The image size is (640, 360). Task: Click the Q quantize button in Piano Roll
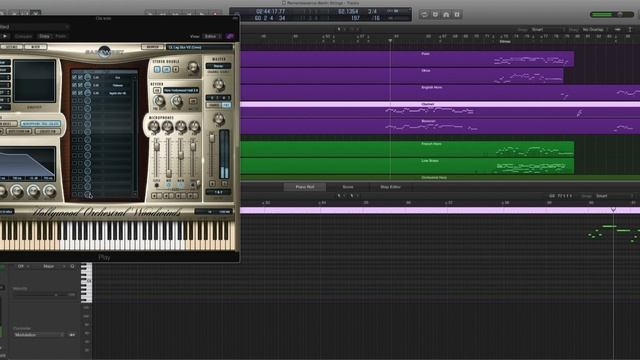click(73, 266)
